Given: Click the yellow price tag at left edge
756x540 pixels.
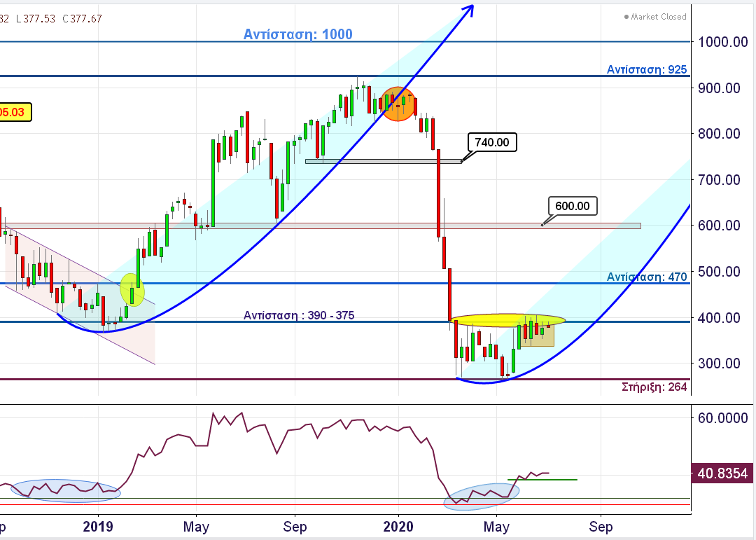Looking at the screenshot, I should [x=15, y=112].
